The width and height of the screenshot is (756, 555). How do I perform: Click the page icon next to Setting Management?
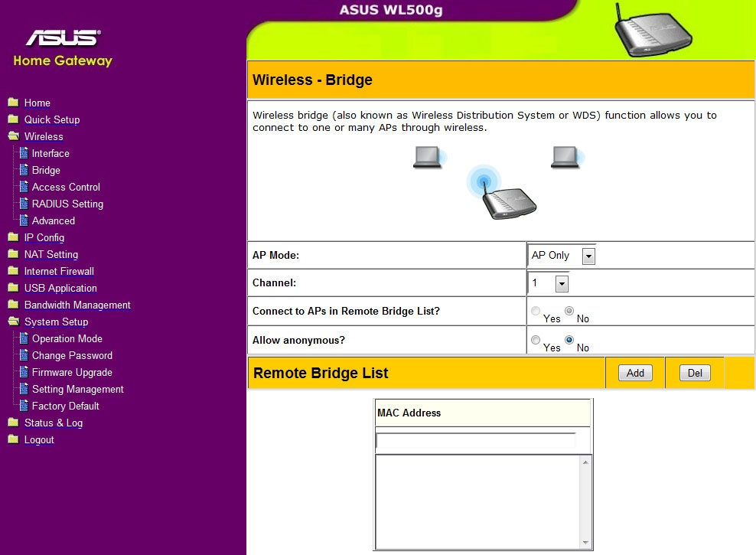coord(24,389)
